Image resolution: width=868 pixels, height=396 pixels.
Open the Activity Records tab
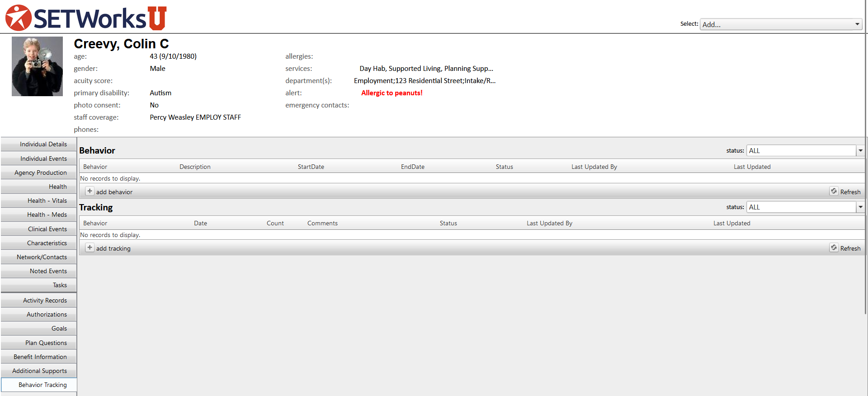click(39, 300)
